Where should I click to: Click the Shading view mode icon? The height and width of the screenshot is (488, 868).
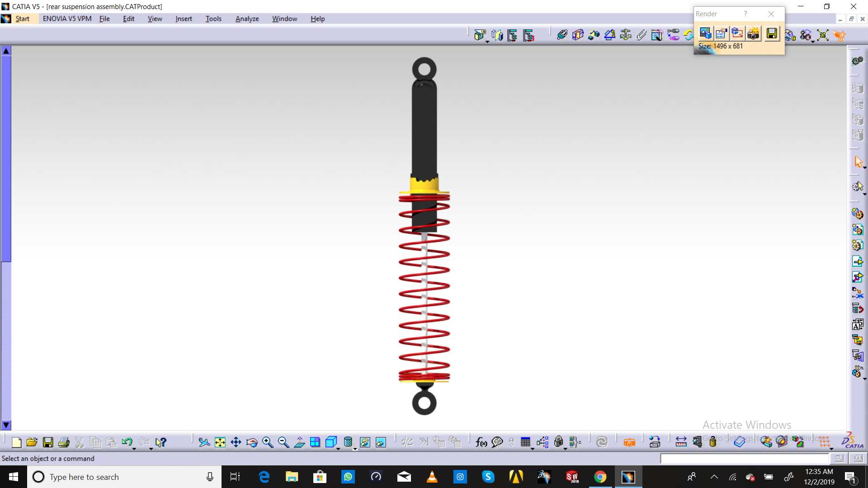(x=348, y=442)
